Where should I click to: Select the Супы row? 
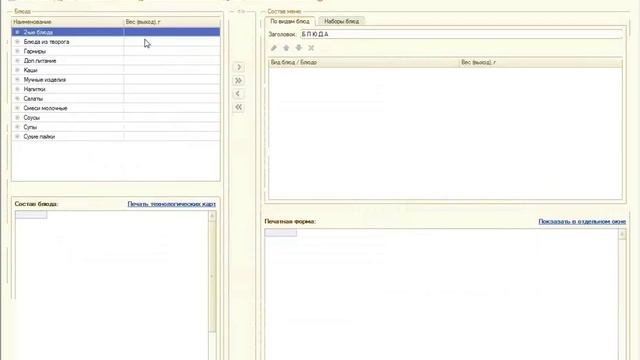116,127
